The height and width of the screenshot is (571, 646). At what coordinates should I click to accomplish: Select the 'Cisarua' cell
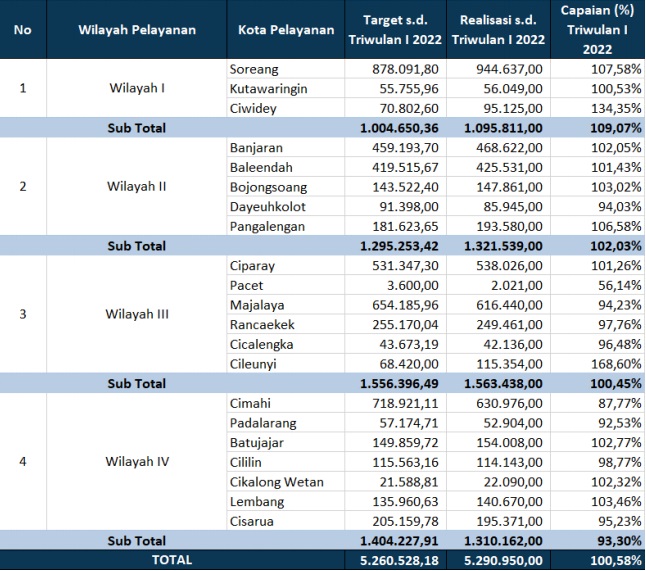pos(286,521)
